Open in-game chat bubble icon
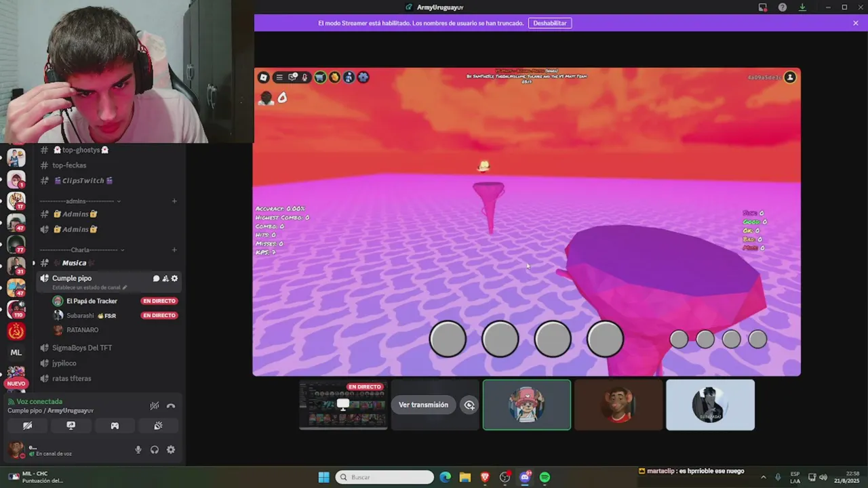This screenshot has height=488, width=868. [292, 77]
